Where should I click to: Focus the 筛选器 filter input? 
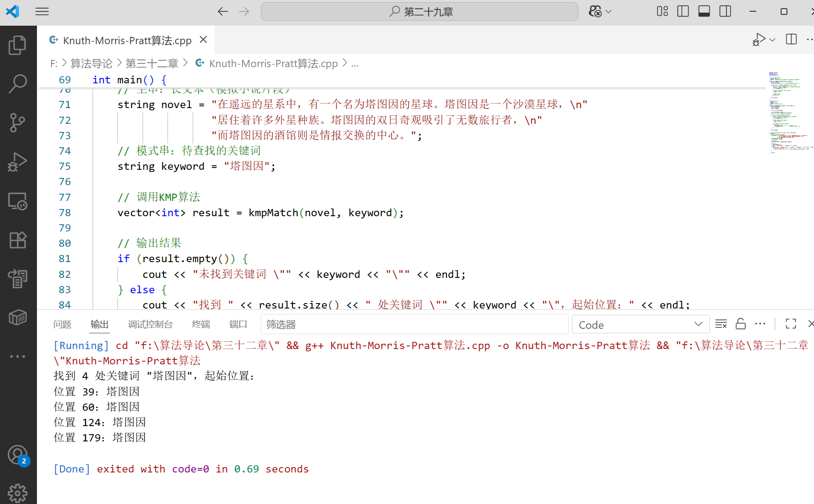click(x=414, y=324)
